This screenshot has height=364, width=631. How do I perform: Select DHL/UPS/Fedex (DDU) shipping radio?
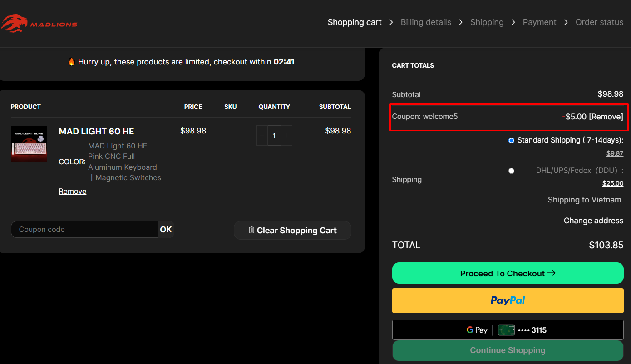(512, 171)
